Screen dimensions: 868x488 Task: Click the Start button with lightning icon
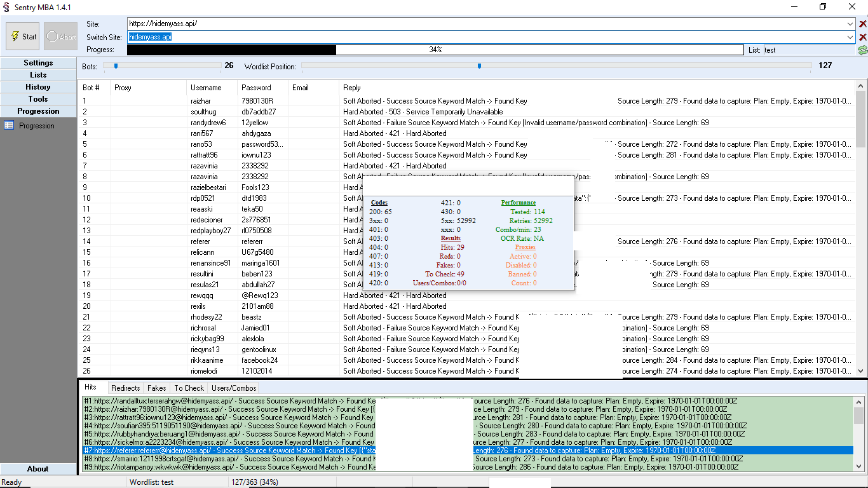tap(23, 36)
